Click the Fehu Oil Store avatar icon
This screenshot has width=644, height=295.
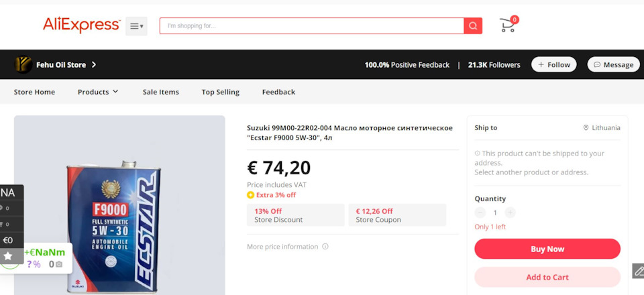tap(23, 64)
